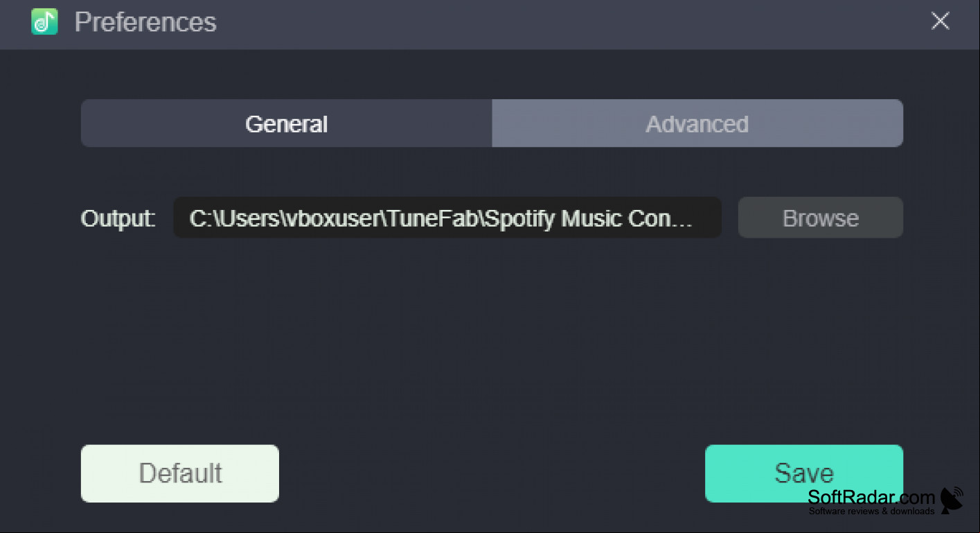The width and height of the screenshot is (980, 533).
Task: Select the highlighted Advanced settings tab
Action: pyautogui.click(x=697, y=123)
